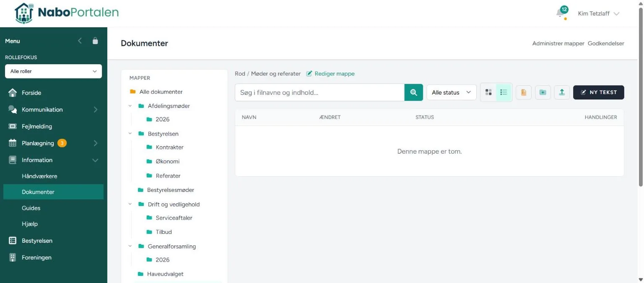The height and width of the screenshot is (283, 644).
Task: Open the Kim Tetzlaff user menu
Action: click(599, 13)
